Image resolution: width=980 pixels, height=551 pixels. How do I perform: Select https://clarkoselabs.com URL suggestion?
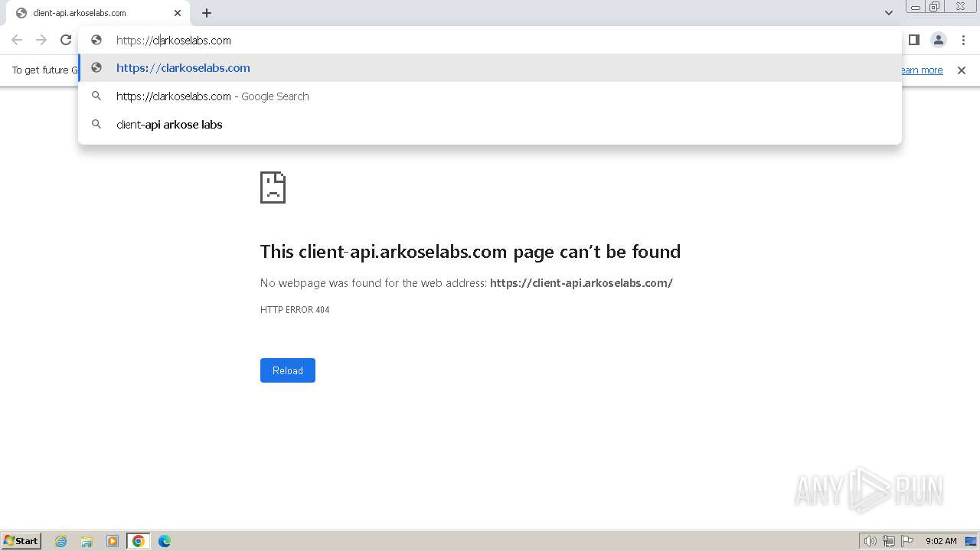[x=490, y=68]
